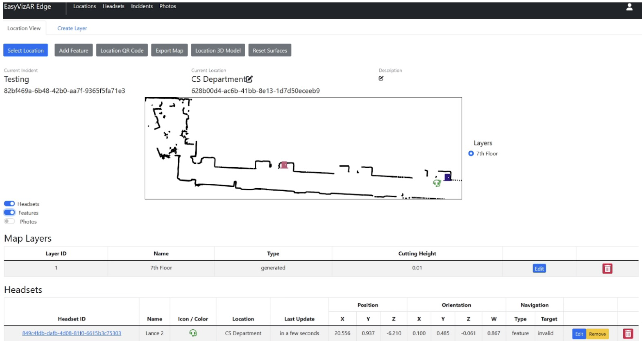Toggle the Headsets visibility switch

[9, 204]
